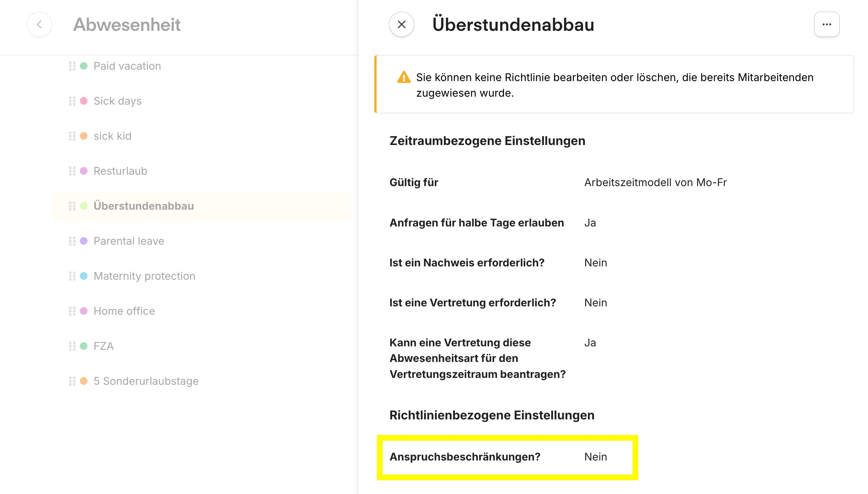
Task: Click the drag handle beside Resturlaub
Action: pyautogui.click(x=72, y=171)
